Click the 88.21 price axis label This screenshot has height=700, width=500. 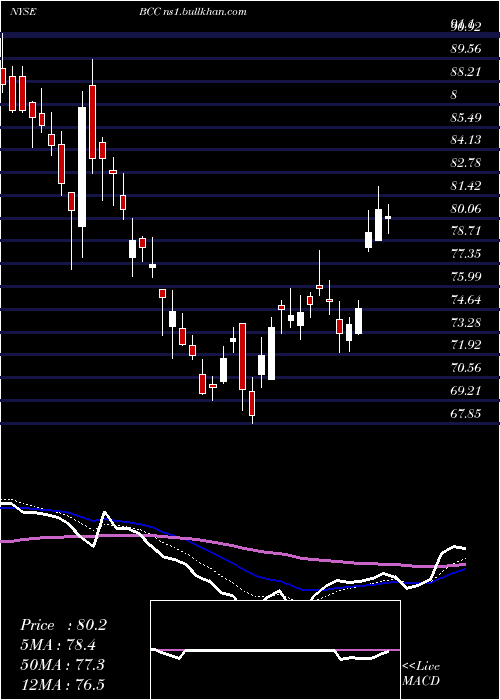(466, 72)
